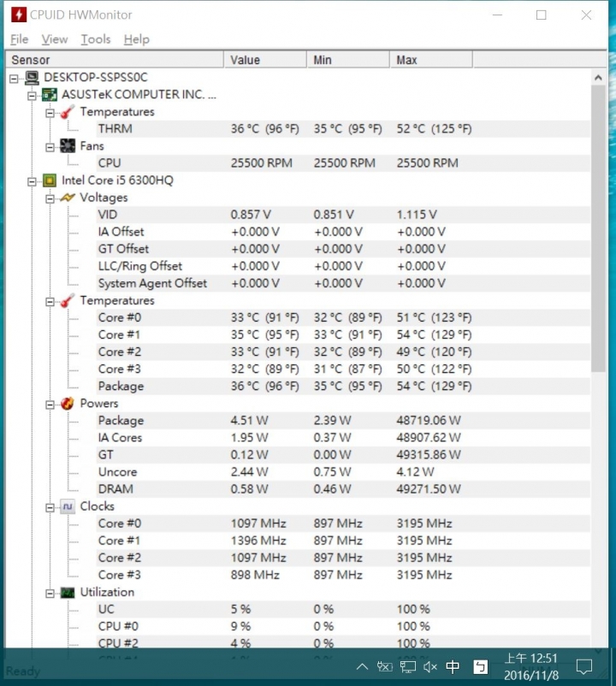Select the GT power row
The image size is (616, 686).
342,454
